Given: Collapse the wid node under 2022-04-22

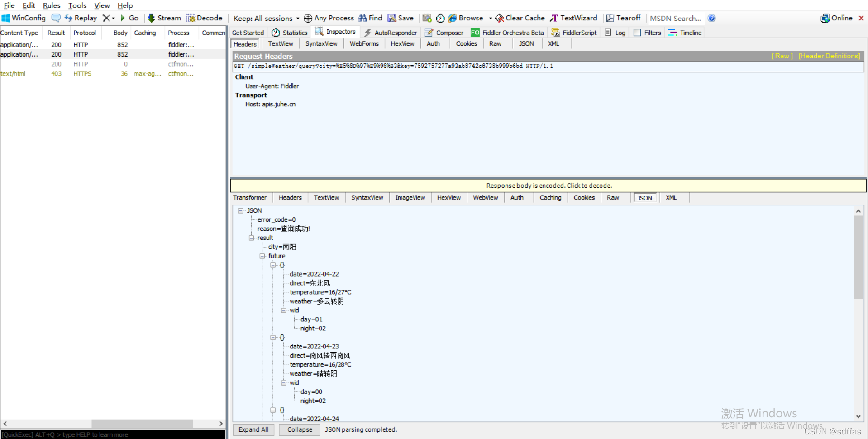Looking at the screenshot, I should (284, 310).
